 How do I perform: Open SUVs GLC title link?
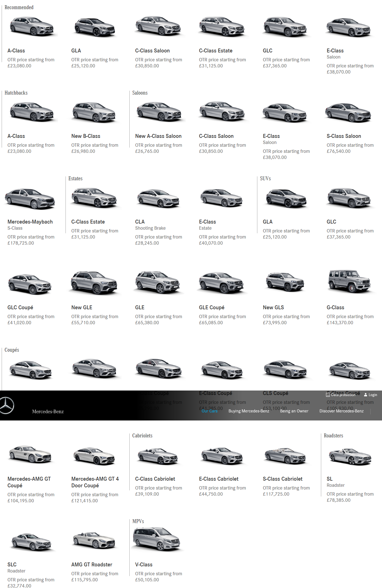coord(331,222)
